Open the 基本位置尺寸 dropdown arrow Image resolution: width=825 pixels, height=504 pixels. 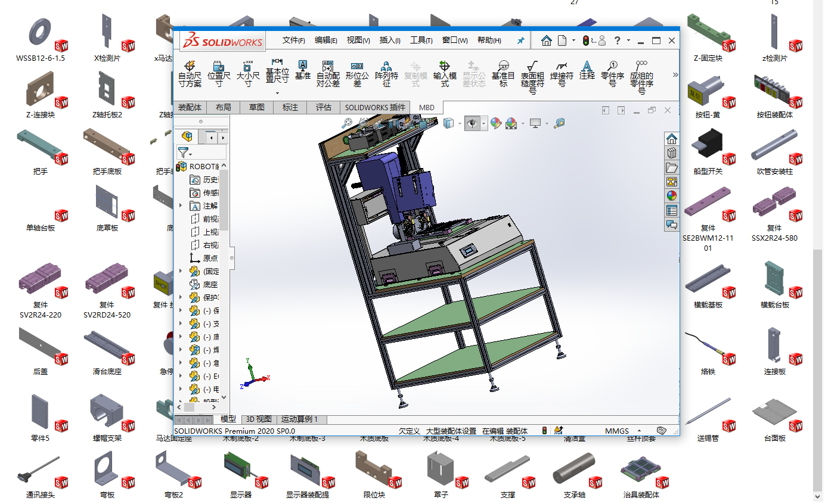pyautogui.click(x=277, y=93)
